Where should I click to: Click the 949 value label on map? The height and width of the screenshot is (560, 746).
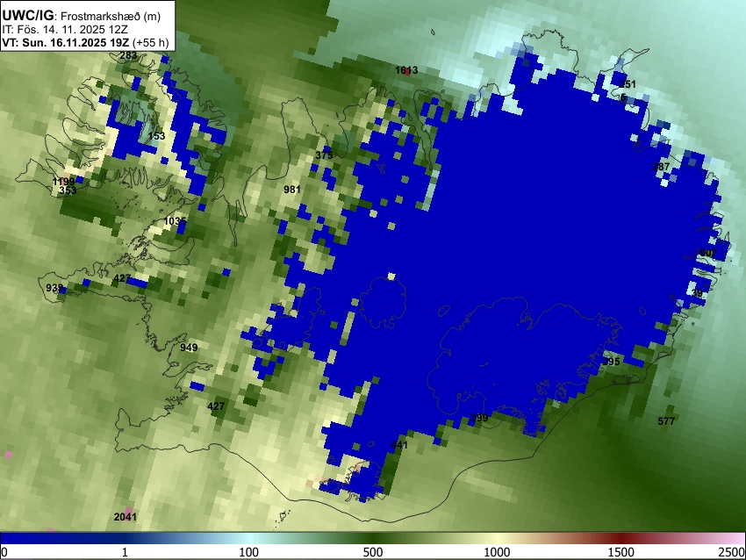pos(189,348)
